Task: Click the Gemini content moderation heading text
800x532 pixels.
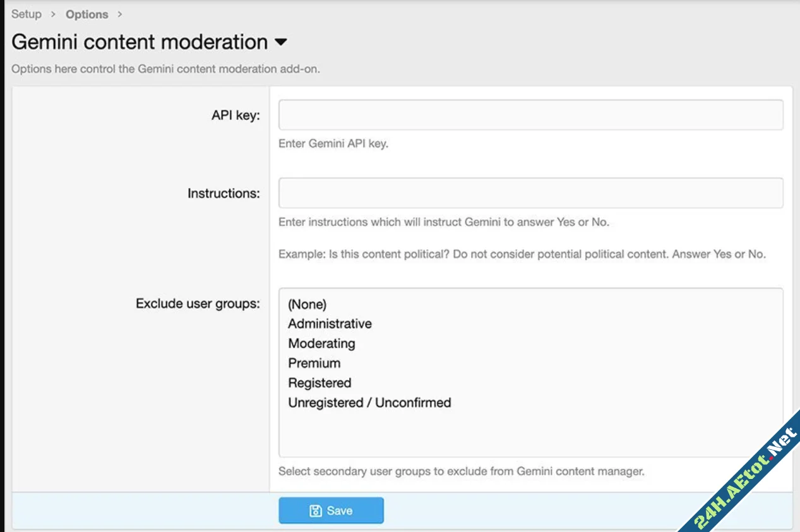Action: point(140,42)
